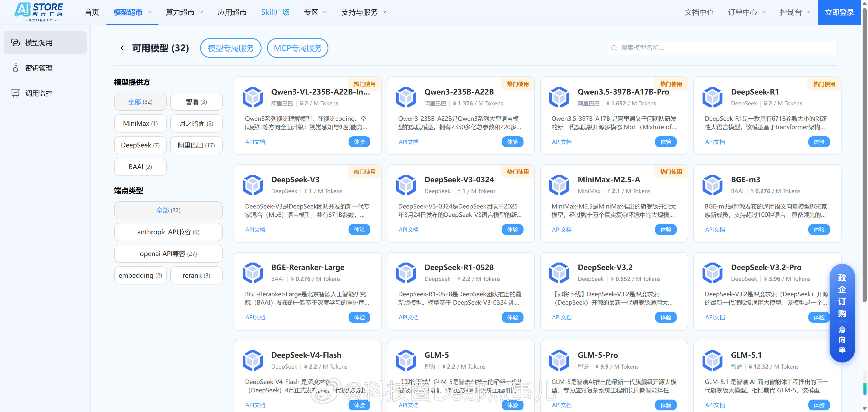Expand the 算力超市 dropdown arrow
Screen dimensions: 868x412
click(201, 12)
